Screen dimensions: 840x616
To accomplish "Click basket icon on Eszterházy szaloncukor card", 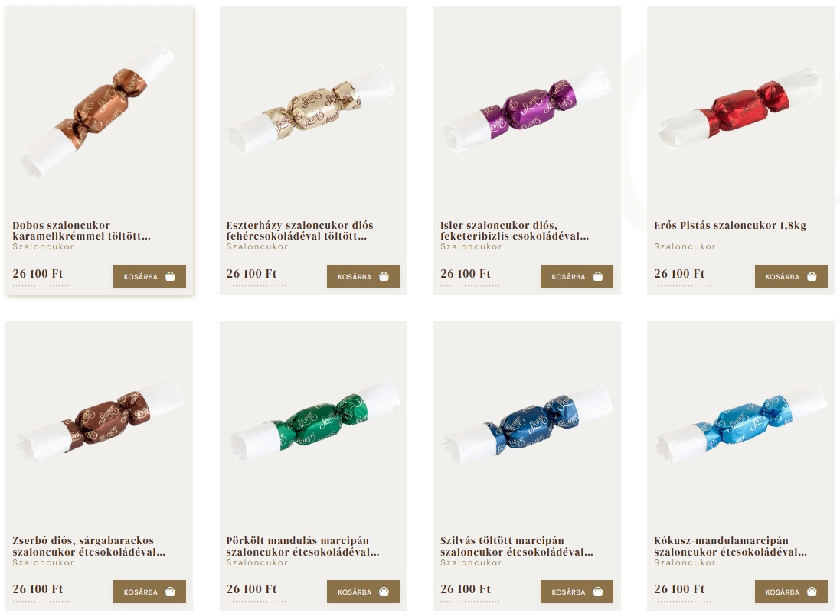I will (x=384, y=276).
